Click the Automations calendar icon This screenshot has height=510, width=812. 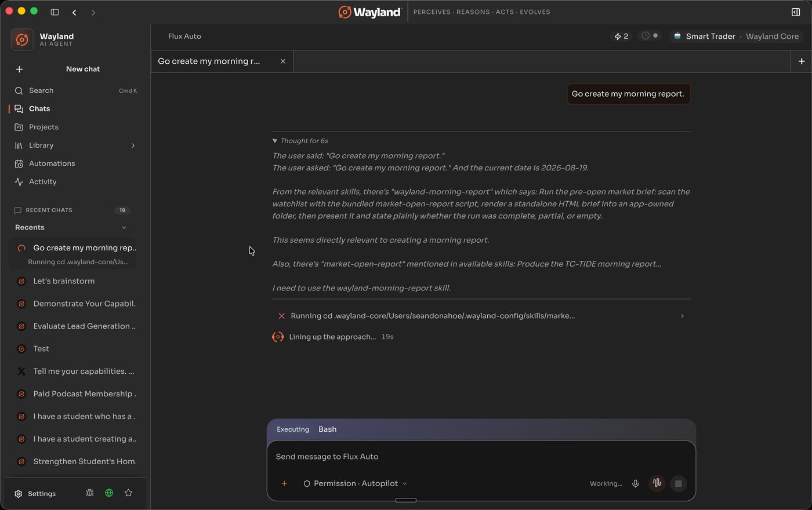(x=19, y=164)
